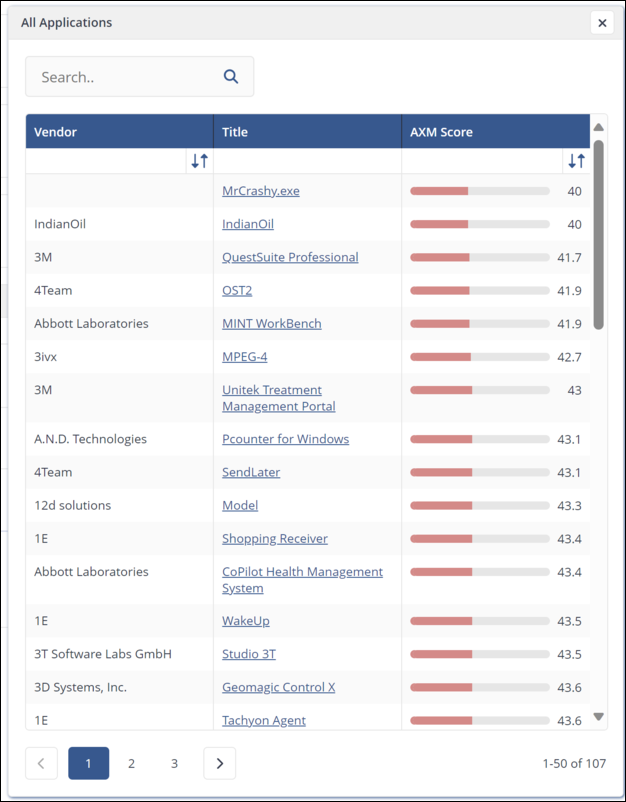Select page 3 in pagination
The height and width of the screenshot is (802, 626).
pyautogui.click(x=174, y=763)
